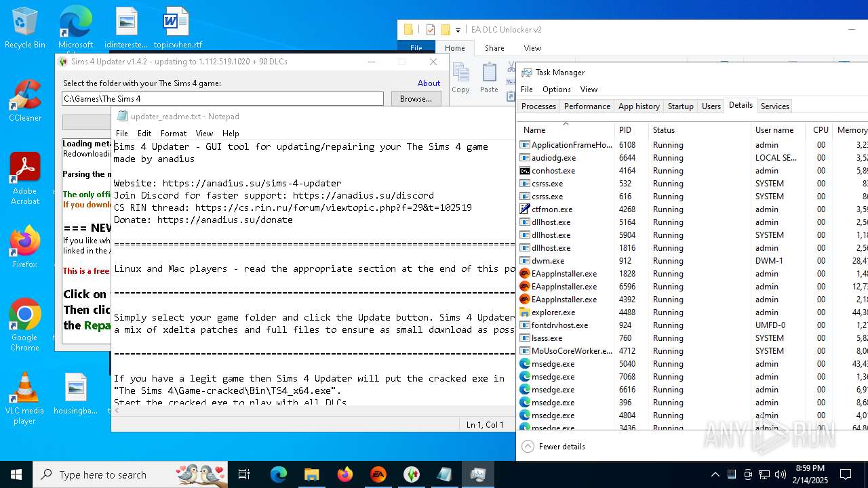Open the Microsoft Edge desktop shortcut
The width and height of the screenshot is (868, 488).
click(75, 28)
